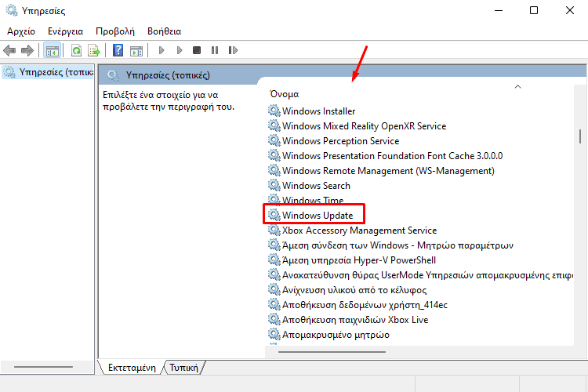
Task: Click the Back arrow toolbar icon
Action: tap(9, 50)
